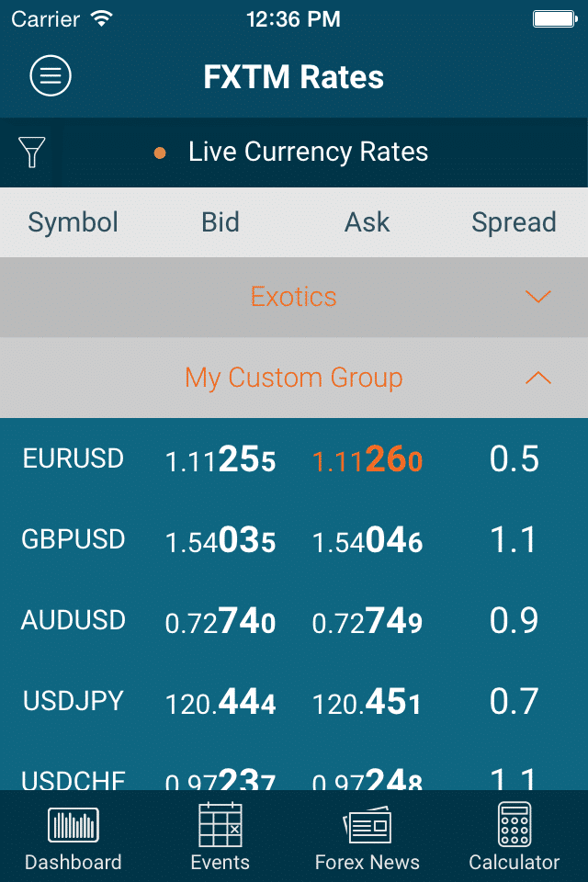Tap the orange live status dot
588x882 pixels.
tap(160, 153)
